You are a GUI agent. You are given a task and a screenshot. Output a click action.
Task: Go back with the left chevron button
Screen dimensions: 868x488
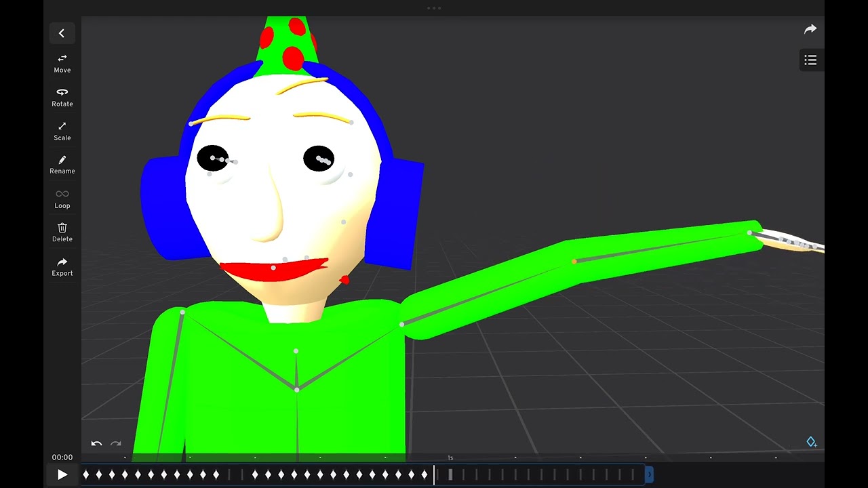coord(62,33)
